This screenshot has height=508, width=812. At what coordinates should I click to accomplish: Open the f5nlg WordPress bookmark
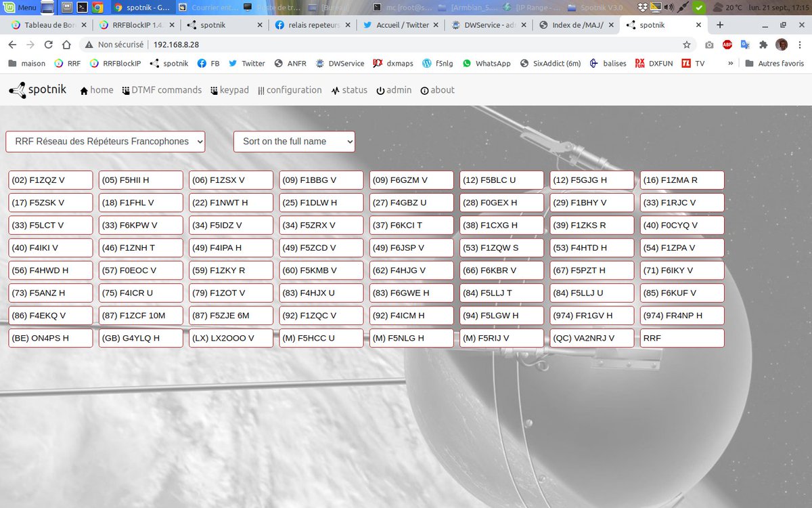pyautogui.click(x=438, y=63)
